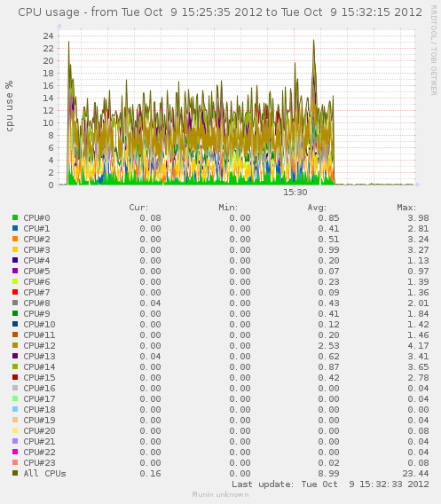Click the Avg column header

pyautogui.click(x=317, y=208)
